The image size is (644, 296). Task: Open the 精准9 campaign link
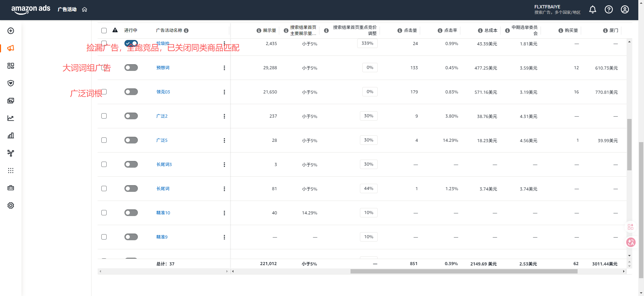[162, 237]
